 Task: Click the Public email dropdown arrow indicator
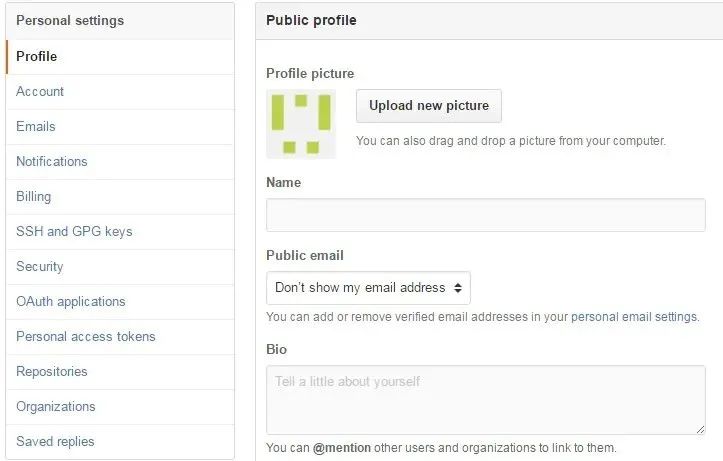tap(458, 288)
